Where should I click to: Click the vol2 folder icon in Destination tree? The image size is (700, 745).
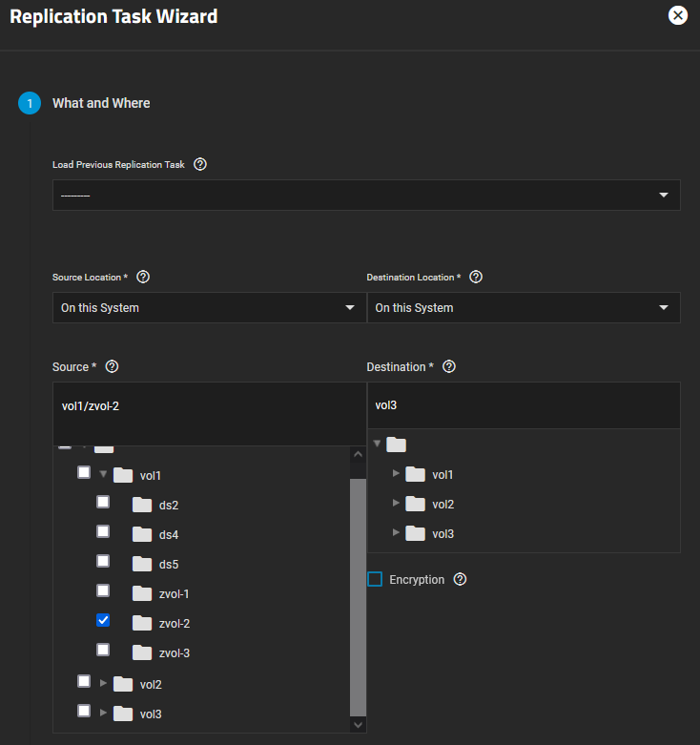coord(415,504)
